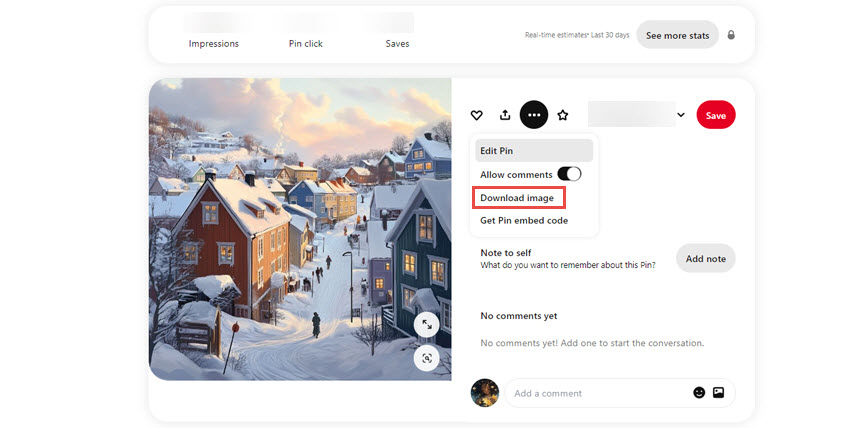Toggle the Allow comments switch
Image resolution: width=850 pixels, height=428 pixels.
pos(569,174)
